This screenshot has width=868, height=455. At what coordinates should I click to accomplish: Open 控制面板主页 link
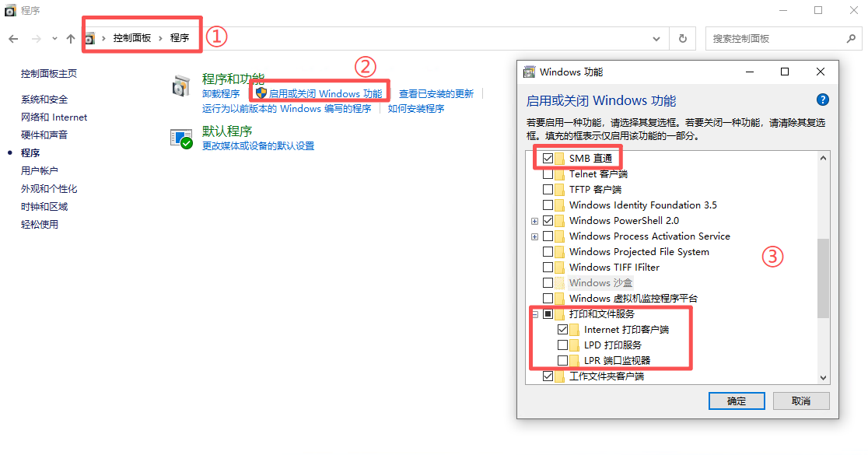pyautogui.click(x=49, y=74)
